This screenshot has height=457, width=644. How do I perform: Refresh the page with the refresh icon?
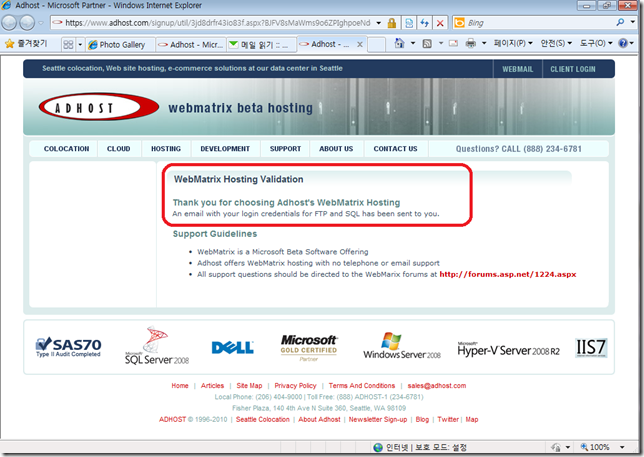pyautogui.click(x=424, y=23)
